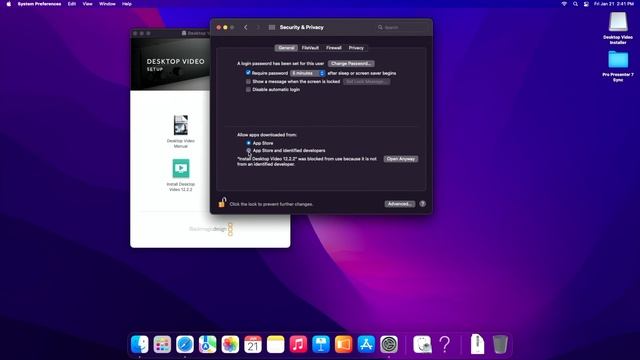Open the Trash from the dock
The height and width of the screenshot is (360, 640).
[x=500, y=344]
